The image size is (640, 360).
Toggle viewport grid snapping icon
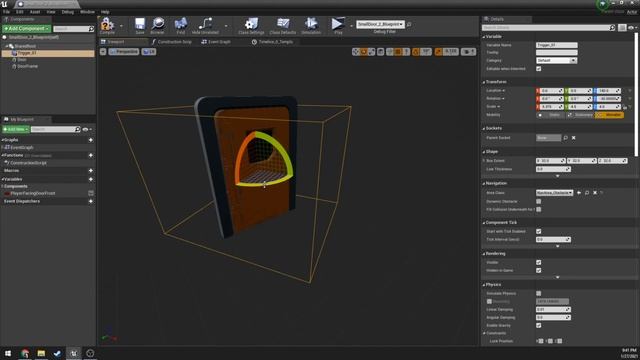click(398, 52)
